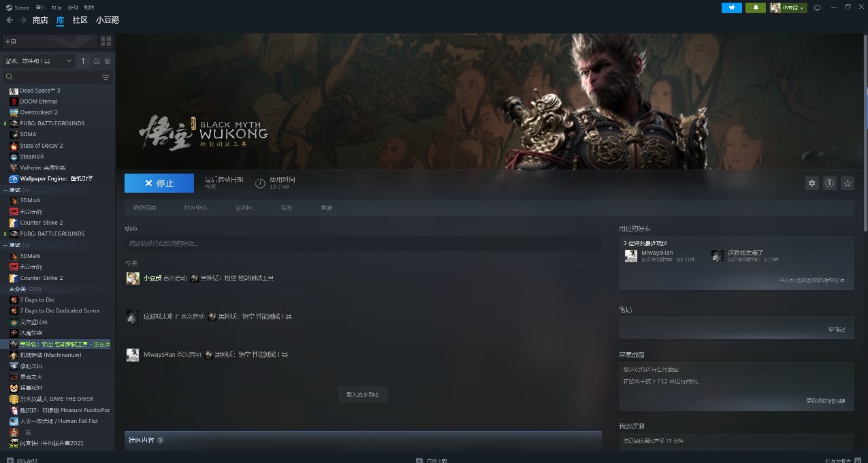Switch to Big Picture mode icon
The image size is (868, 463).
pyautogui.click(x=818, y=7)
